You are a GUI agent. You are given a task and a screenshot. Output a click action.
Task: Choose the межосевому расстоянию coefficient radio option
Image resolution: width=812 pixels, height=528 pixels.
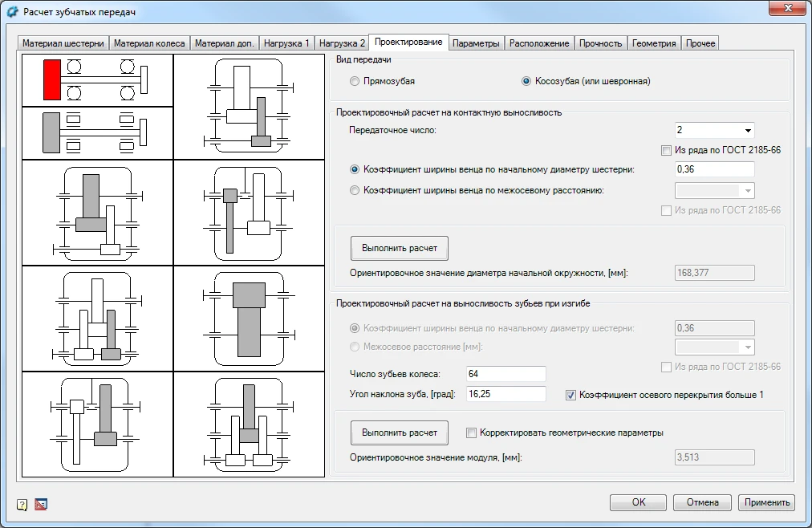click(x=355, y=191)
